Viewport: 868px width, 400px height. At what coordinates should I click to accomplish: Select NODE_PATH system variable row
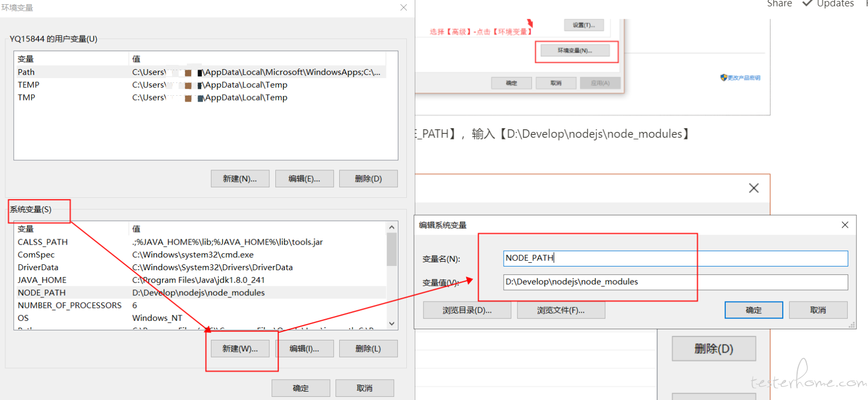[200, 293]
